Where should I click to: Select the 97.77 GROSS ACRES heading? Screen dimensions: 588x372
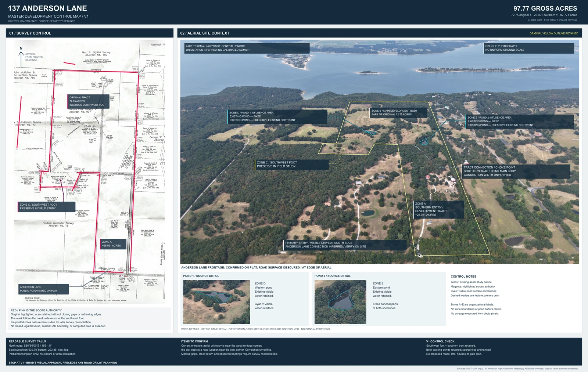pos(545,8)
